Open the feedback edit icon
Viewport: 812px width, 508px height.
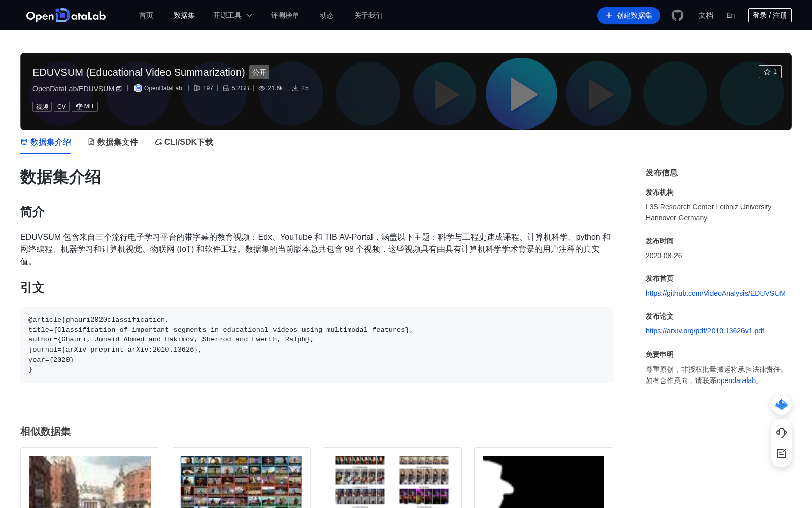pyautogui.click(x=782, y=453)
